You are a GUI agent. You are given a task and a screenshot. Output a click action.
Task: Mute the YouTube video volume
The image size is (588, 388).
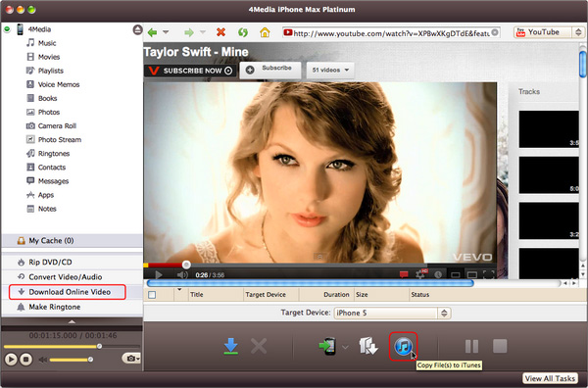[x=182, y=274]
